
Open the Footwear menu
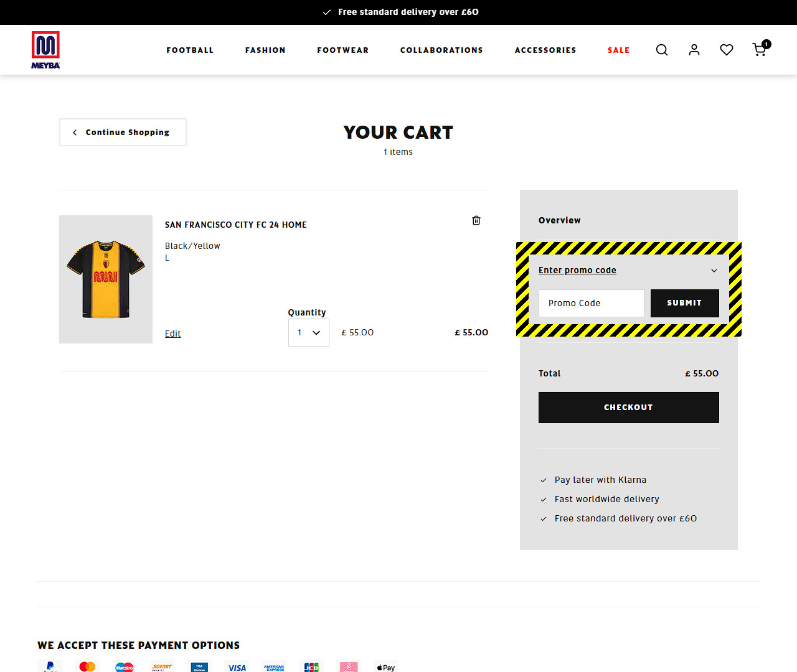pyautogui.click(x=343, y=50)
